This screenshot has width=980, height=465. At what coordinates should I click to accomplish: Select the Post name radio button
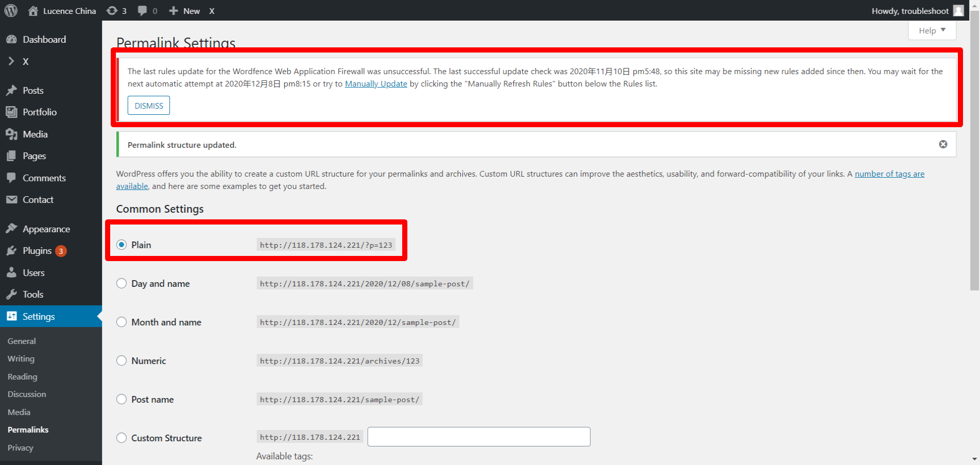122,399
